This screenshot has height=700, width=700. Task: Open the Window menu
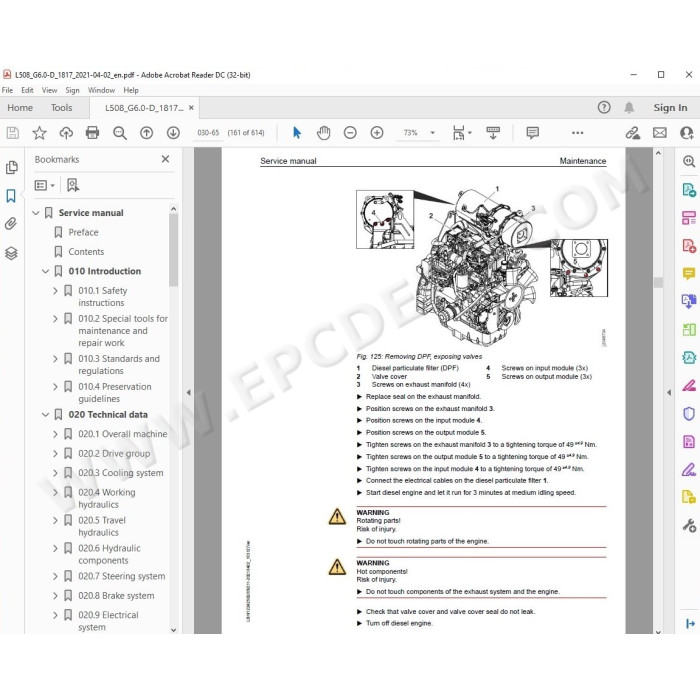101,90
